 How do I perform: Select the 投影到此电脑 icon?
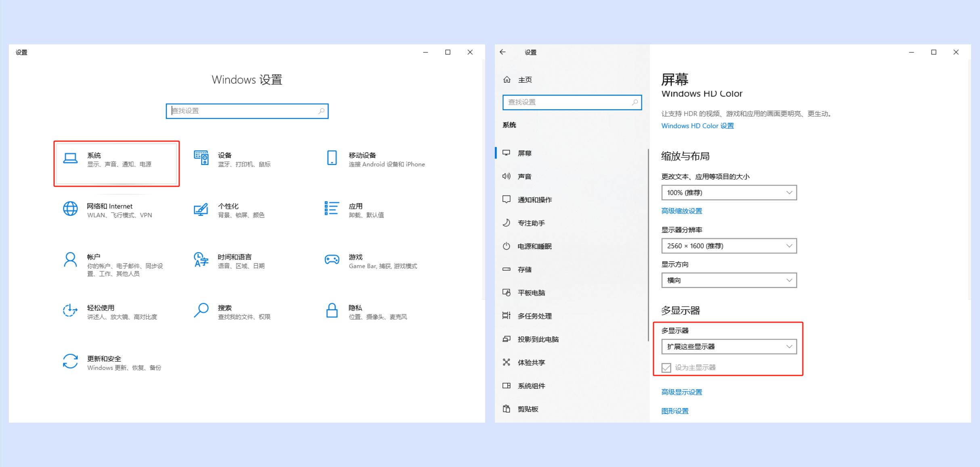507,339
